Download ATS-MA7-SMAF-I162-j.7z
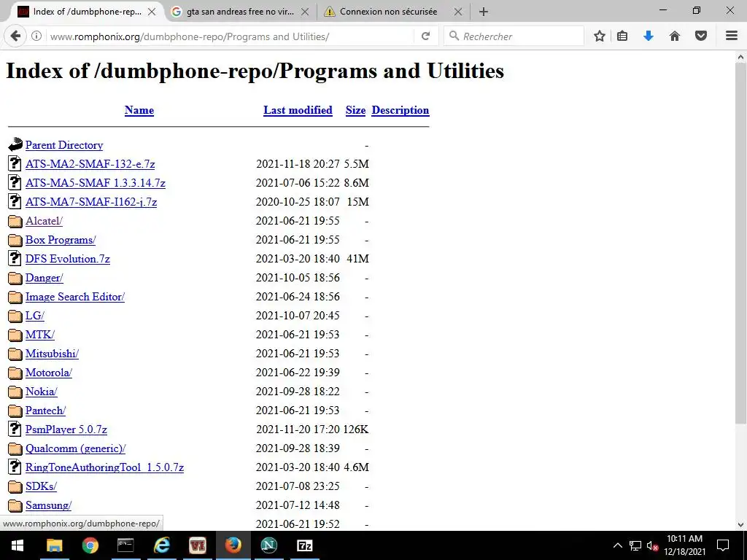Screen dimensions: 747x560 click(91, 202)
